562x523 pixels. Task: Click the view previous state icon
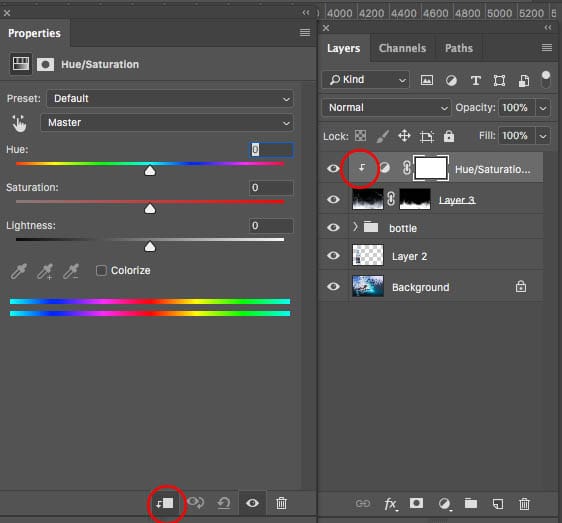196,503
